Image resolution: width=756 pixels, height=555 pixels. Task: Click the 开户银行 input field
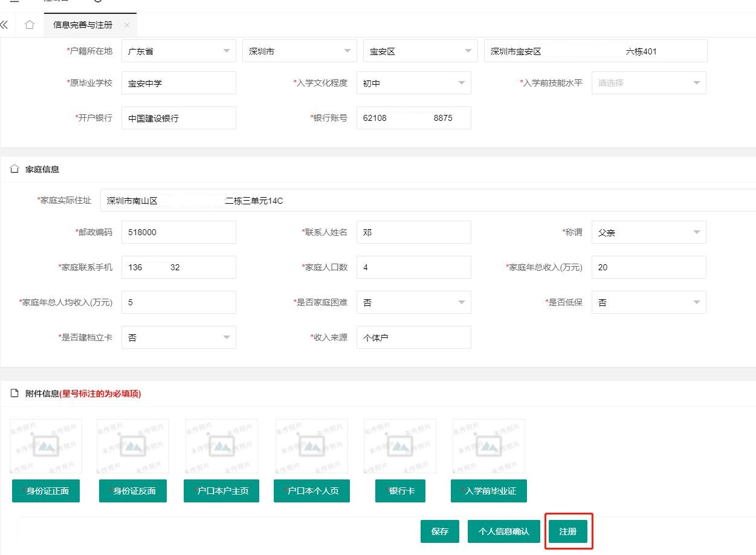click(x=179, y=118)
